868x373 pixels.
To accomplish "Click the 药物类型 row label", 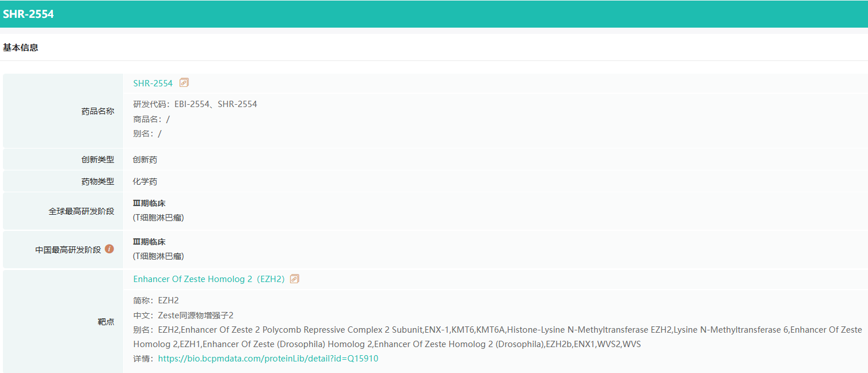I will point(98,181).
